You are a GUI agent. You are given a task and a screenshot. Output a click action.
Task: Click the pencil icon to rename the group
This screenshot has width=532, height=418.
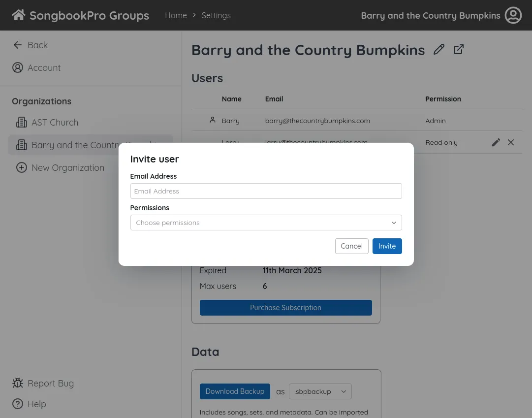tap(438, 49)
